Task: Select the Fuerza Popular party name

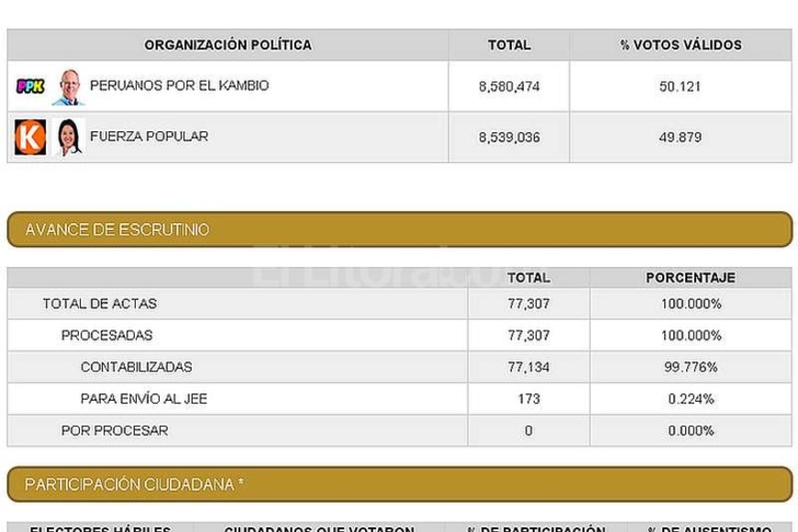Action: coord(149,137)
